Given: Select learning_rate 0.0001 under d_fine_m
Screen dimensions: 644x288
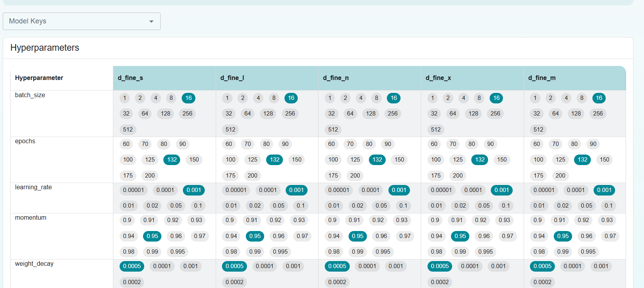Looking at the screenshot, I should click(576, 190).
